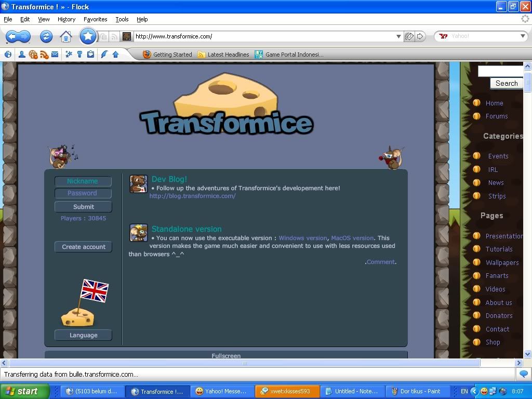This screenshot has height=399, width=532.
Task: Open the Feeds sidebar orange RSS icon
Action: click(x=44, y=54)
